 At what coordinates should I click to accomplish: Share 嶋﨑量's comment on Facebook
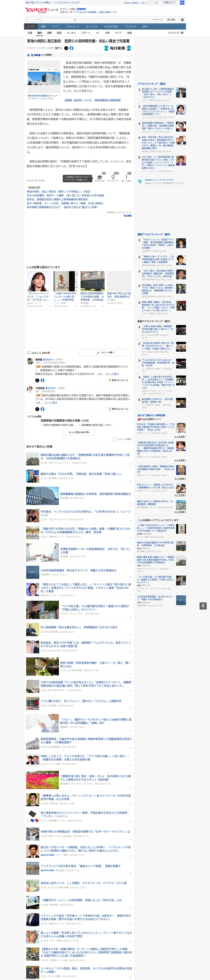pyautogui.click(x=42, y=380)
